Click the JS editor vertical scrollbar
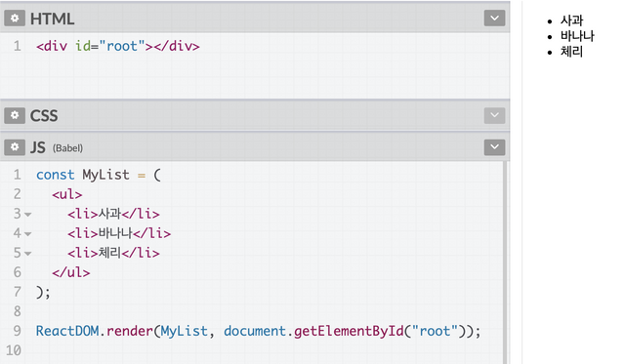Viewport: 625px width, 364px height. pyautogui.click(x=506, y=263)
